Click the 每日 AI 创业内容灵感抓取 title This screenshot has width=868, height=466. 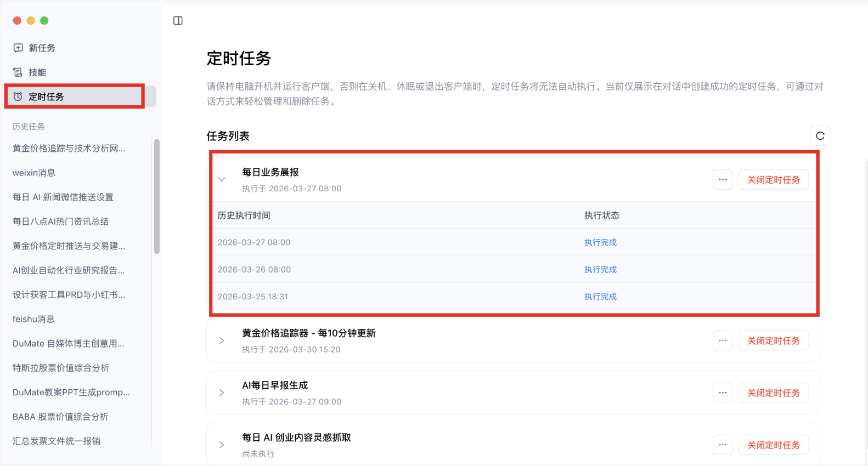296,437
